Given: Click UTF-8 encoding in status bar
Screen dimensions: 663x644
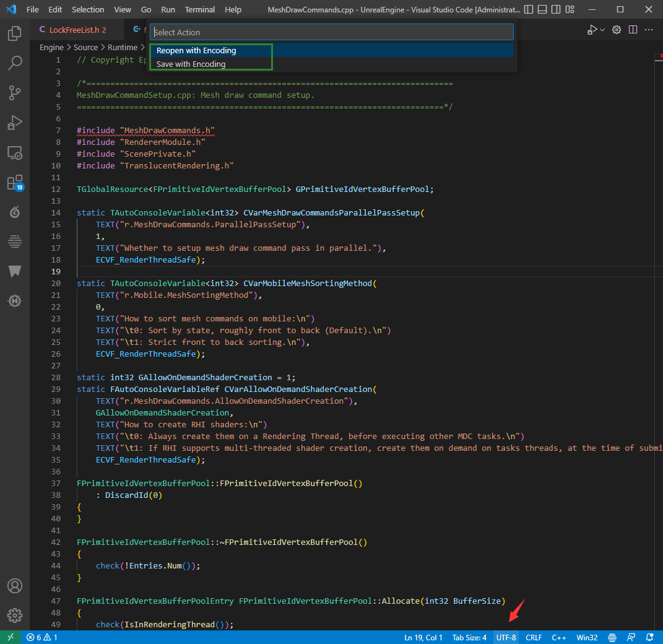Looking at the screenshot, I should [x=506, y=637].
